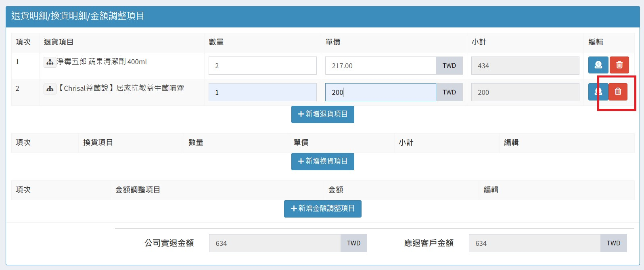Add a return item via 新增退貨項目

tap(322, 114)
